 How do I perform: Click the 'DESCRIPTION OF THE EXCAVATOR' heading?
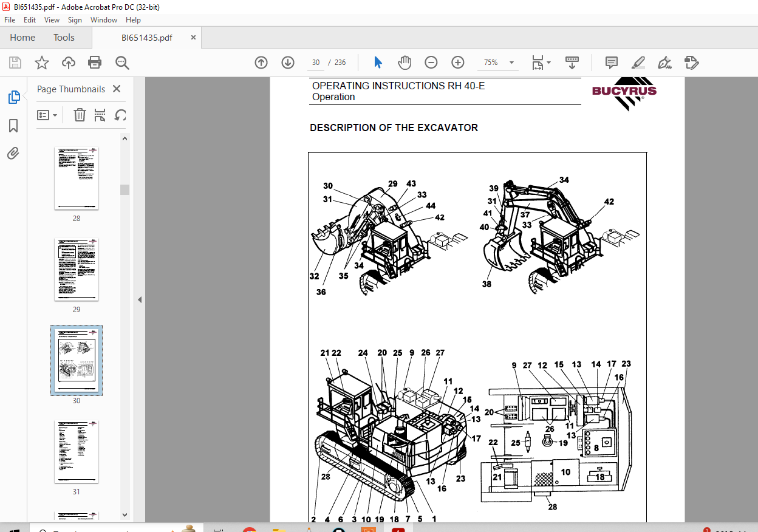[x=394, y=128]
